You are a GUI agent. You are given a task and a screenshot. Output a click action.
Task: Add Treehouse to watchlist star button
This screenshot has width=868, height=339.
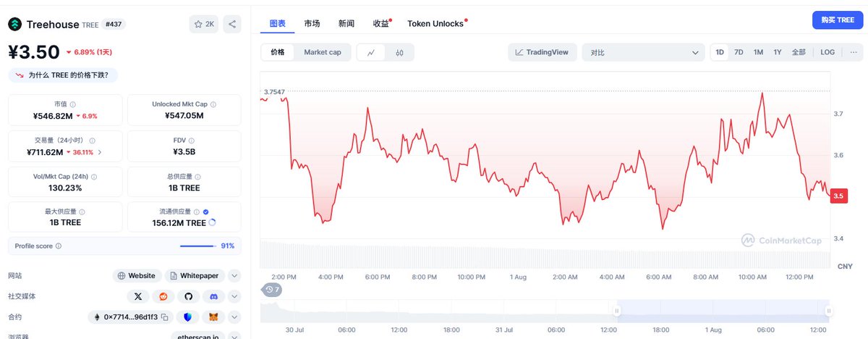click(204, 24)
